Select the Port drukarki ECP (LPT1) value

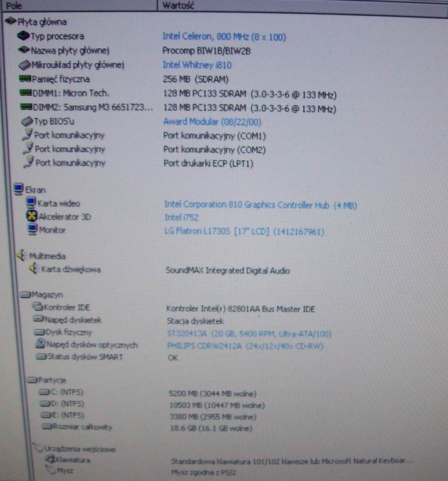tap(209, 163)
